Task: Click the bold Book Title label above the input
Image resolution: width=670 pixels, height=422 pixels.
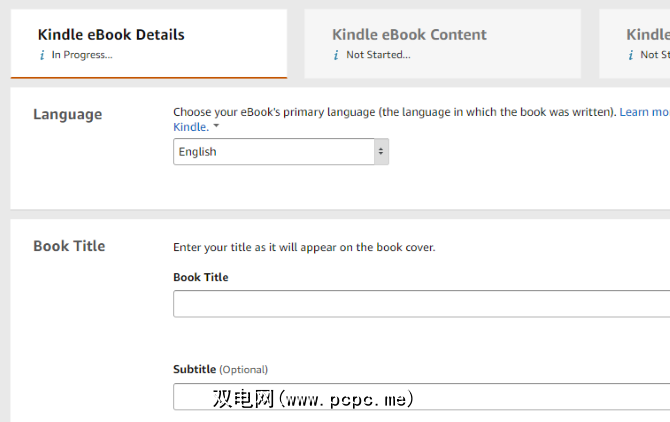Action: click(200, 277)
